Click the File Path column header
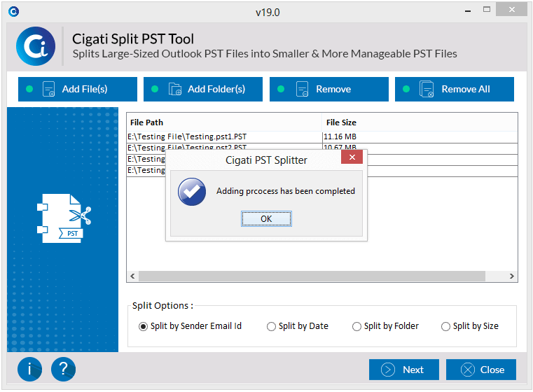533x392 pixels. 224,122
